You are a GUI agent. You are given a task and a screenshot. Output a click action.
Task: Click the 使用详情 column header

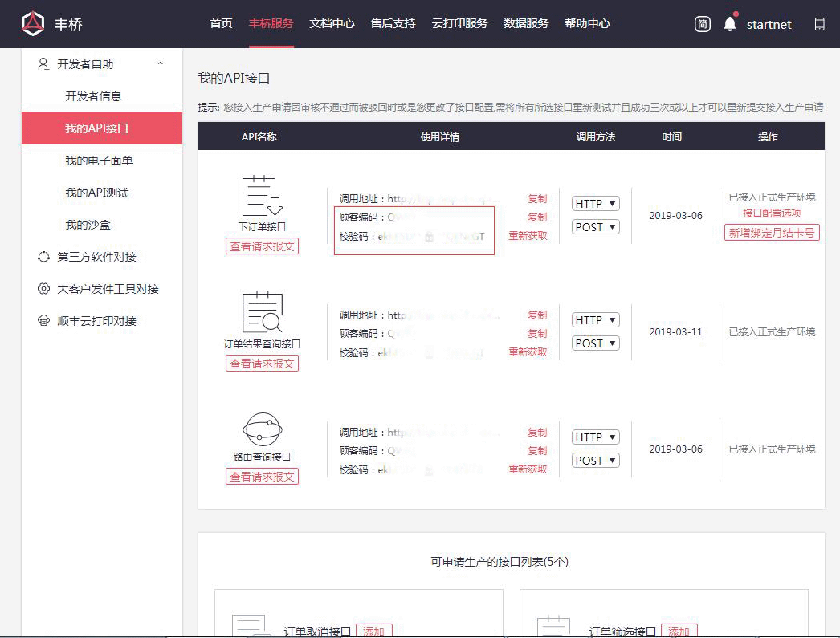[x=440, y=137]
